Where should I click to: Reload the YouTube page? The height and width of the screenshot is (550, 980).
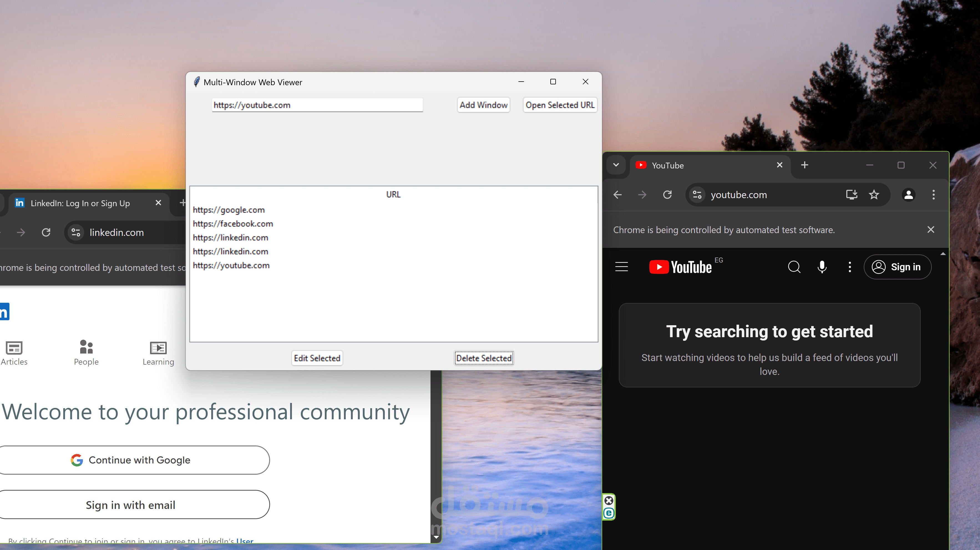point(667,195)
